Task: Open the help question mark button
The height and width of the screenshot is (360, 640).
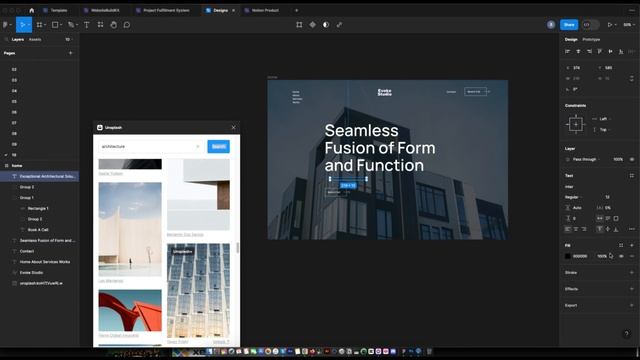Action: pos(627,334)
